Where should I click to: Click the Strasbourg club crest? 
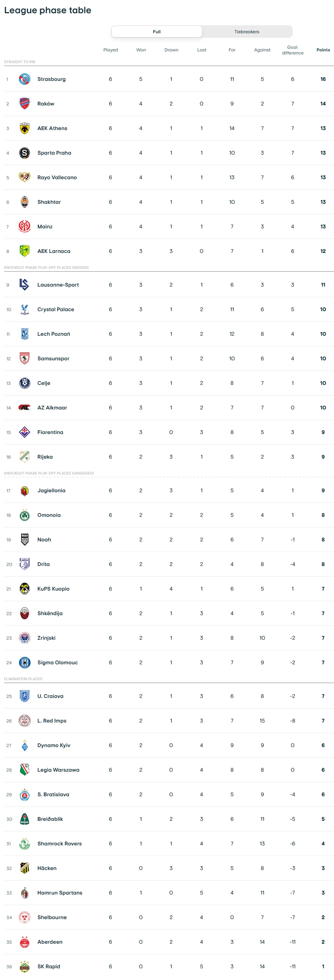click(24, 79)
